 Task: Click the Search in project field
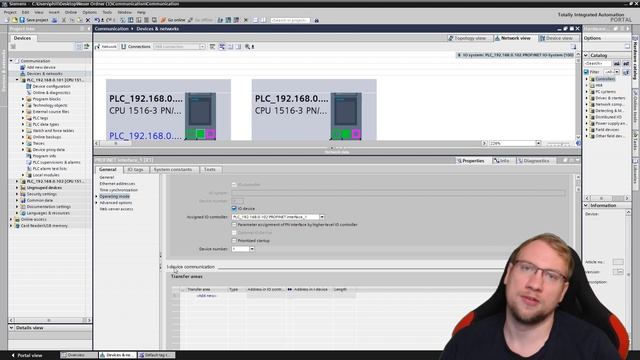[290, 20]
